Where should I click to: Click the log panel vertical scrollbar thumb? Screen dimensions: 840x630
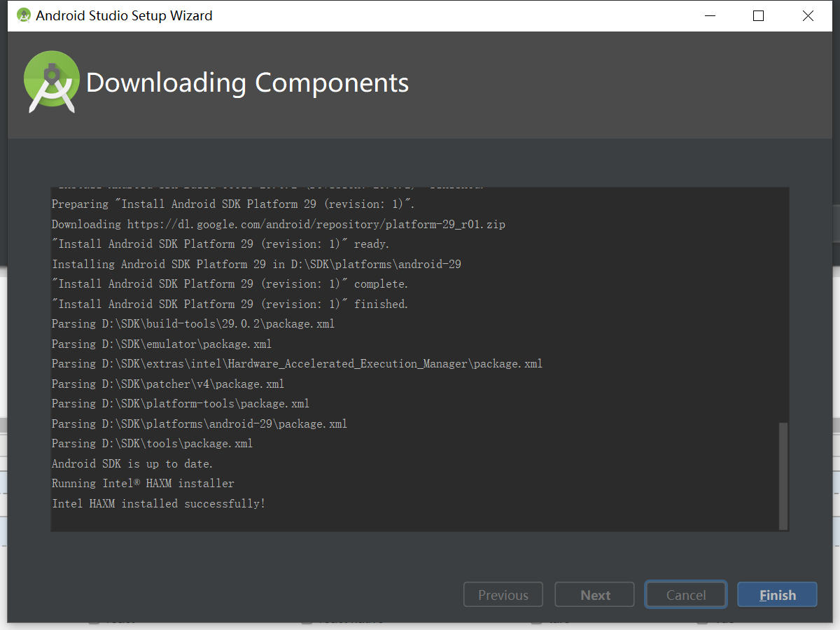pos(783,476)
